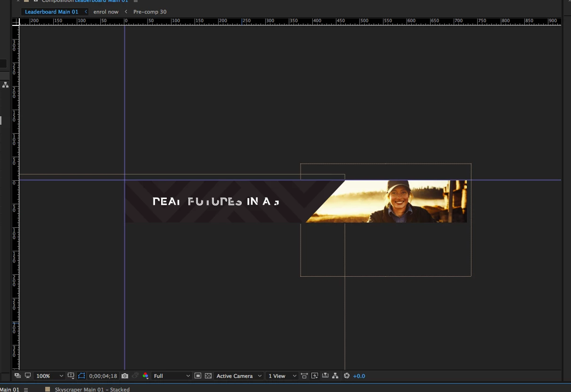This screenshot has width=571, height=392.
Task: Open the Active Camera view dropdown
Action: click(239, 376)
